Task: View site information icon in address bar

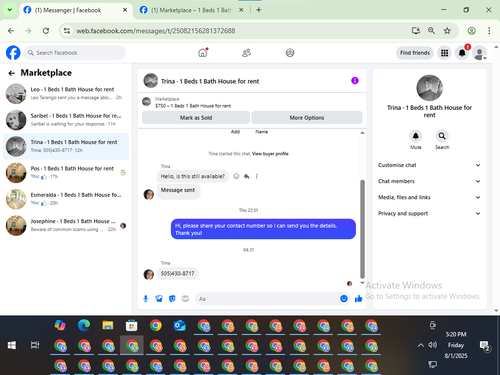Action: pos(67,31)
